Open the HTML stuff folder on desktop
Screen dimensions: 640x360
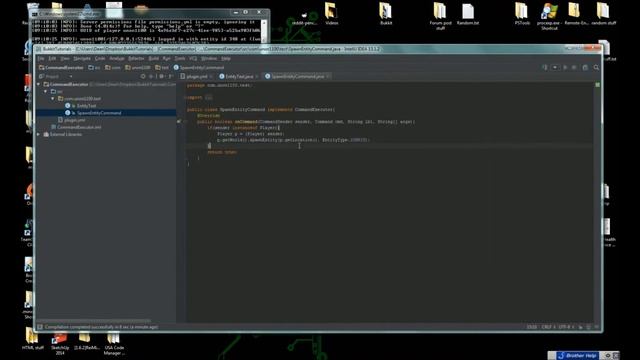(x=33, y=340)
